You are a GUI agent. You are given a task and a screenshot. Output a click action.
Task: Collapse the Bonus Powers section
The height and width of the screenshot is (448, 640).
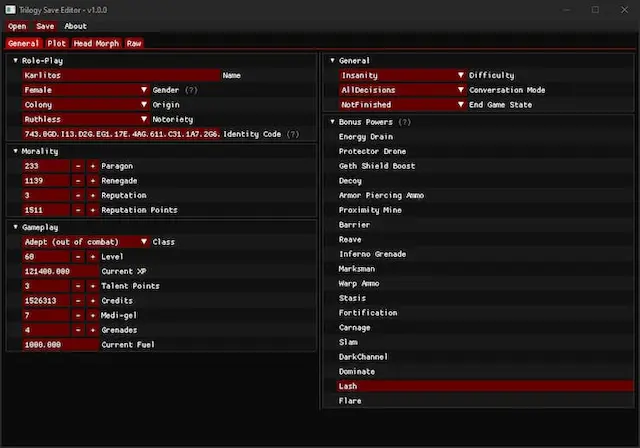click(332, 122)
